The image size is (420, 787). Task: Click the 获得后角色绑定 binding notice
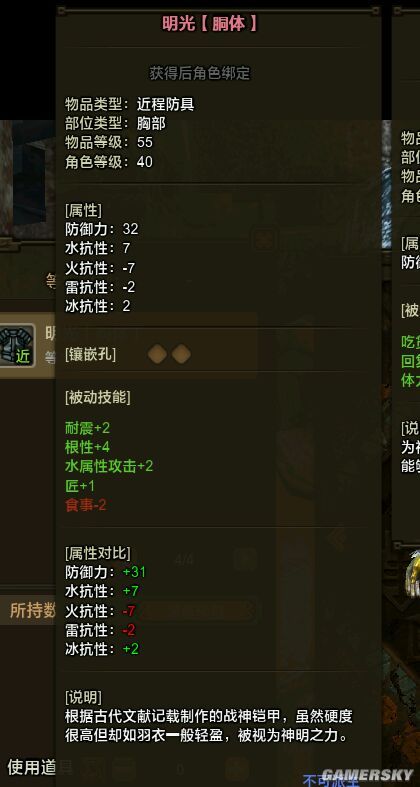point(200,73)
